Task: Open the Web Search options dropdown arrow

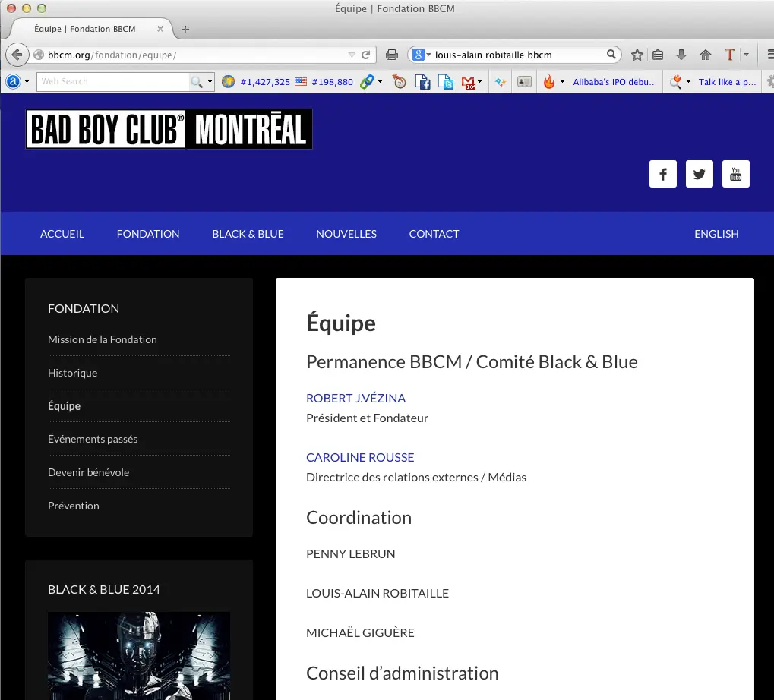Action: point(210,81)
